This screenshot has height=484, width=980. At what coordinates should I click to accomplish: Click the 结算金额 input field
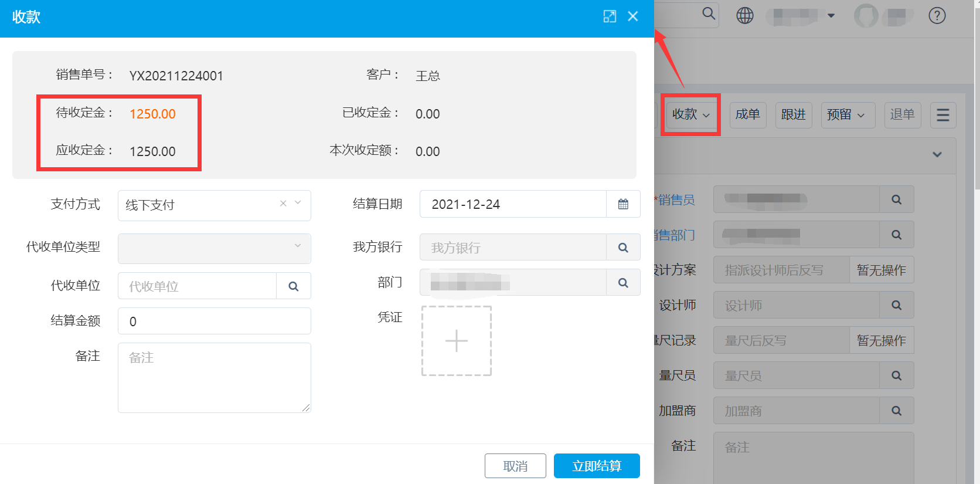[x=215, y=321]
